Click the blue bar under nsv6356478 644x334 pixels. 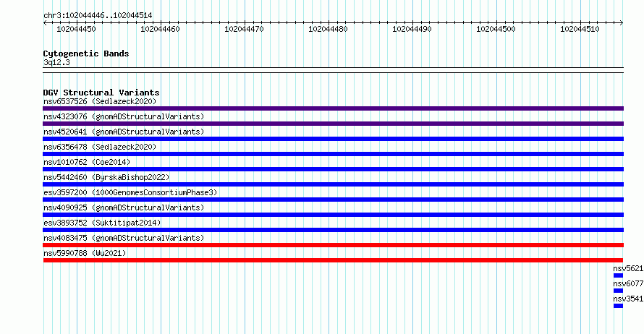333,154
